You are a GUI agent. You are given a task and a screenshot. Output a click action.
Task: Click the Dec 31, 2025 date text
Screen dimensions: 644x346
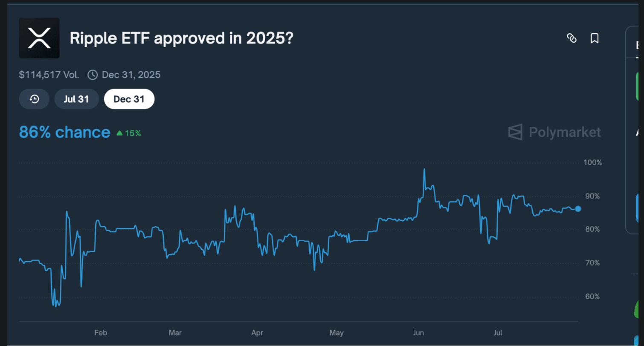[131, 75]
